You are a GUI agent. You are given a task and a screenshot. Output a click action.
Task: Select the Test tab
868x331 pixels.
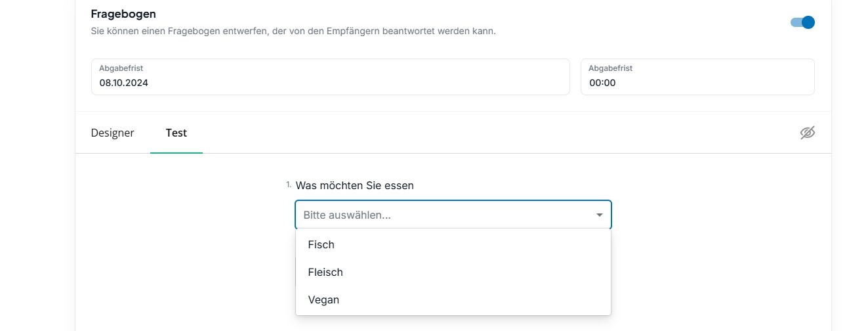(176, 133)
